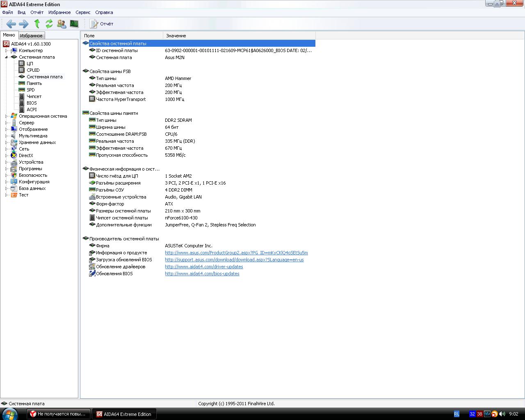Open the Избранное menu in the menu bar
Screen dimensions: 525x420
(x=59, y=12)
